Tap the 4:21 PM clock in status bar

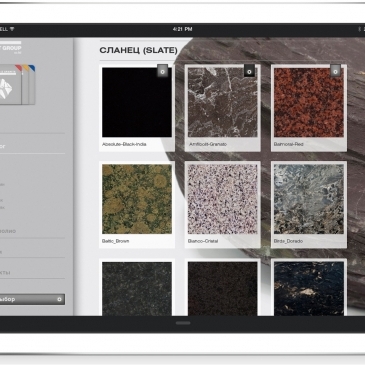182,29
